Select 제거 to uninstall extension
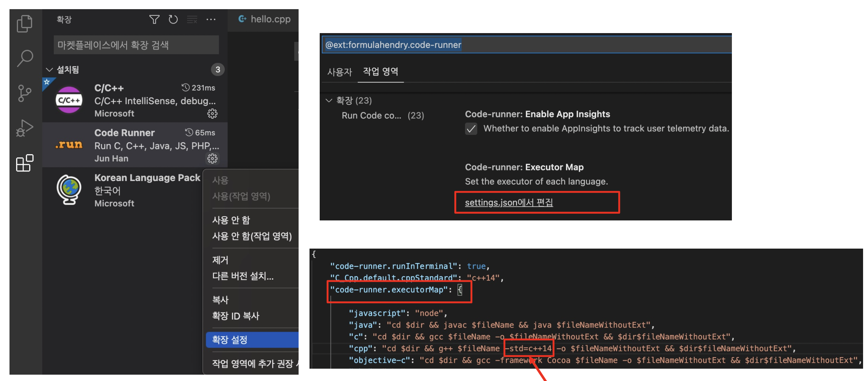 tap(220, 260)
